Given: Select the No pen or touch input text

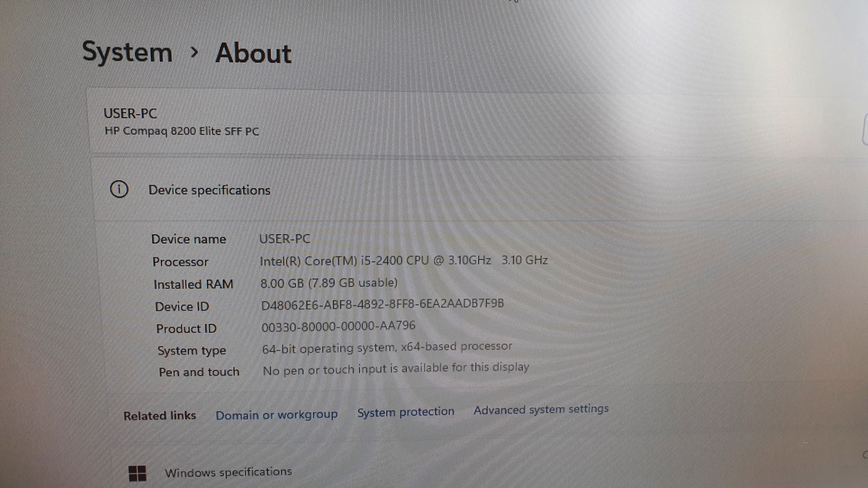Looking at the screenshot, I should coord(396,369).
